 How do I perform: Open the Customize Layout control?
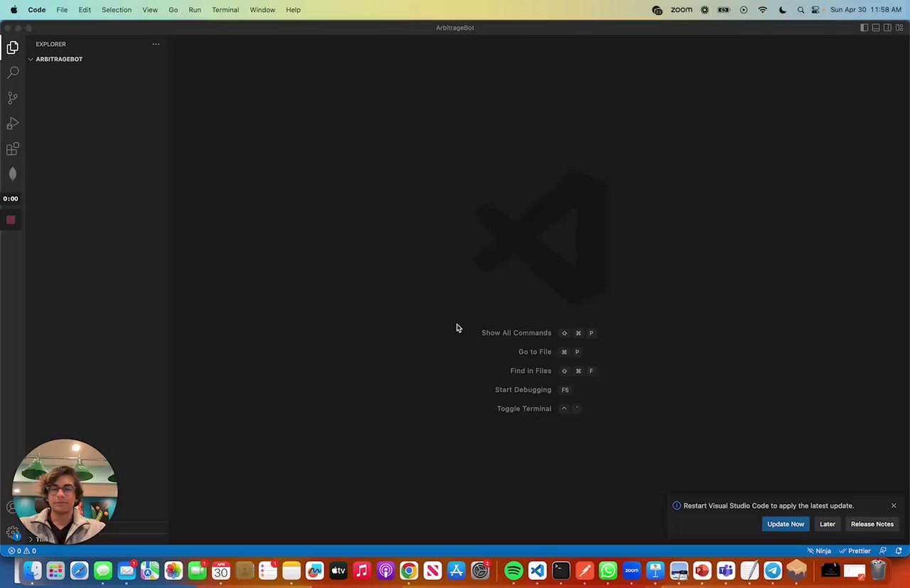pyautogui.click(x=899, y=28)
